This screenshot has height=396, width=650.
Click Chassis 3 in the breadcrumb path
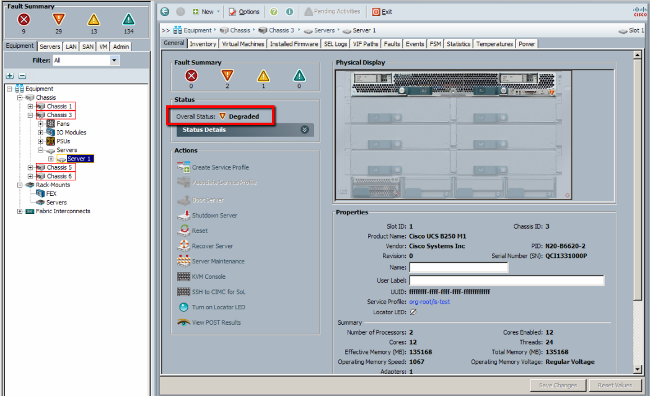[x=281, y=30]
